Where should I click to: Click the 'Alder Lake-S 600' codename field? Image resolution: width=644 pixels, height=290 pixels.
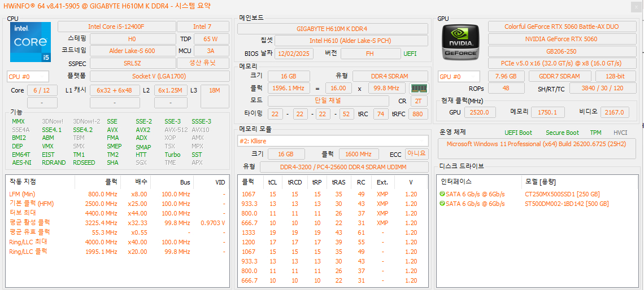(132, 51)
